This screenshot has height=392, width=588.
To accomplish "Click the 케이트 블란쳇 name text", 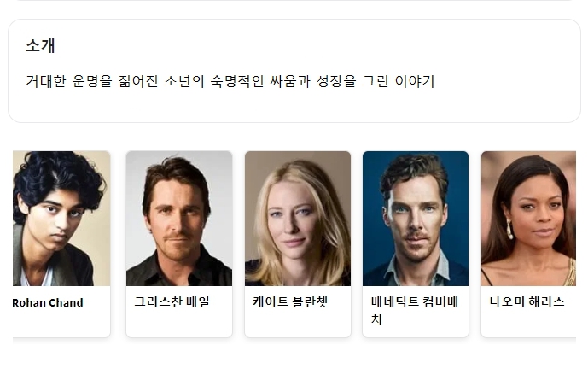I will (x=290, y=302).
